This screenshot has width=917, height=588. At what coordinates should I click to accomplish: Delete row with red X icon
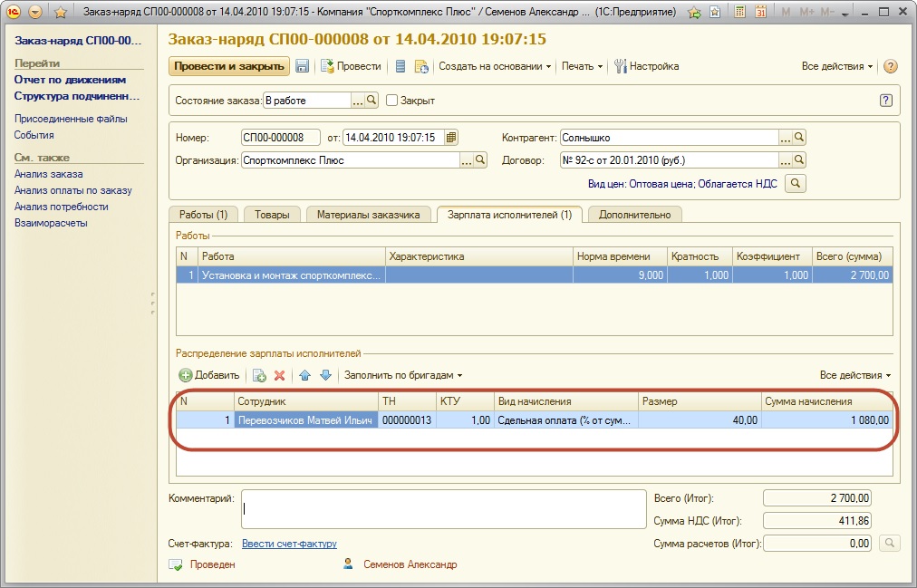pos(280,375)
